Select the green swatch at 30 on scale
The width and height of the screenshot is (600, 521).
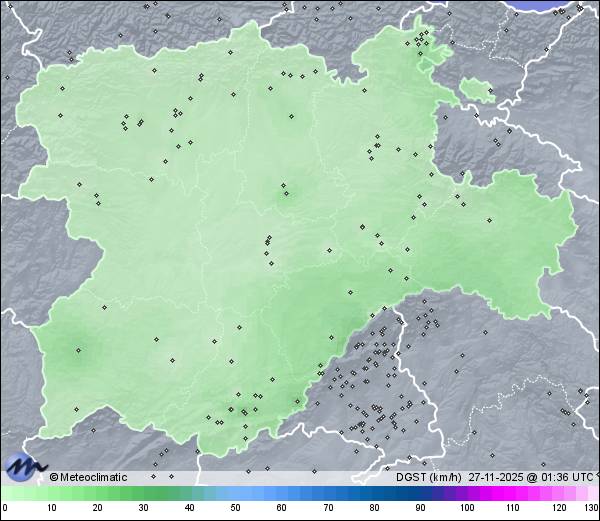[143, 493]
